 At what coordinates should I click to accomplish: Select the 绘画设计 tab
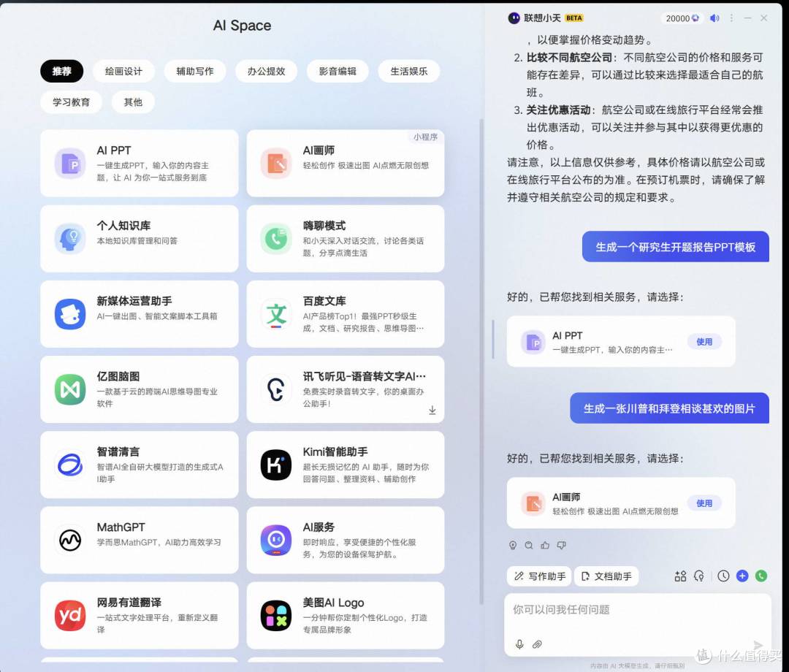(x=123, y=72)
